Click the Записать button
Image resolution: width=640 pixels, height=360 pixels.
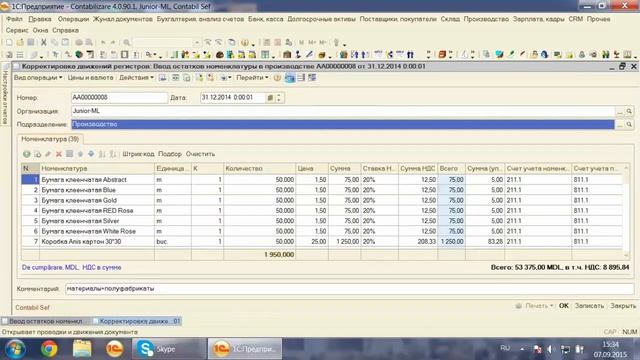point(589,306)
